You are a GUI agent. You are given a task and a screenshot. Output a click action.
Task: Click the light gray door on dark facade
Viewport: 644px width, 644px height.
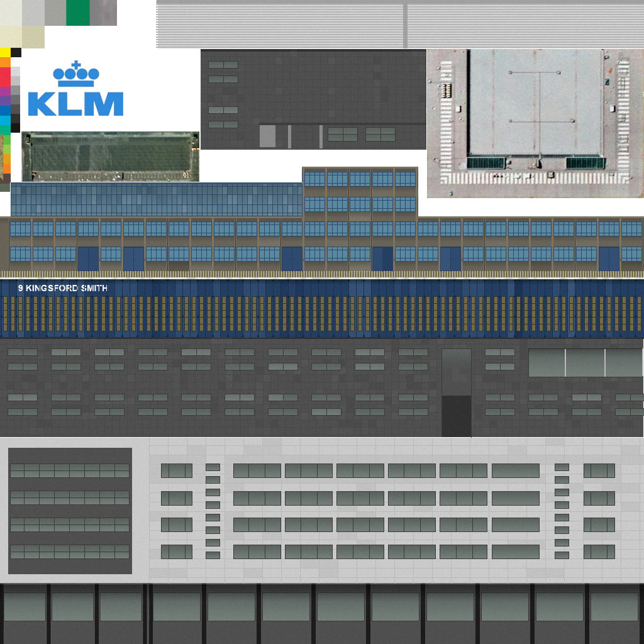coord(267,136)
